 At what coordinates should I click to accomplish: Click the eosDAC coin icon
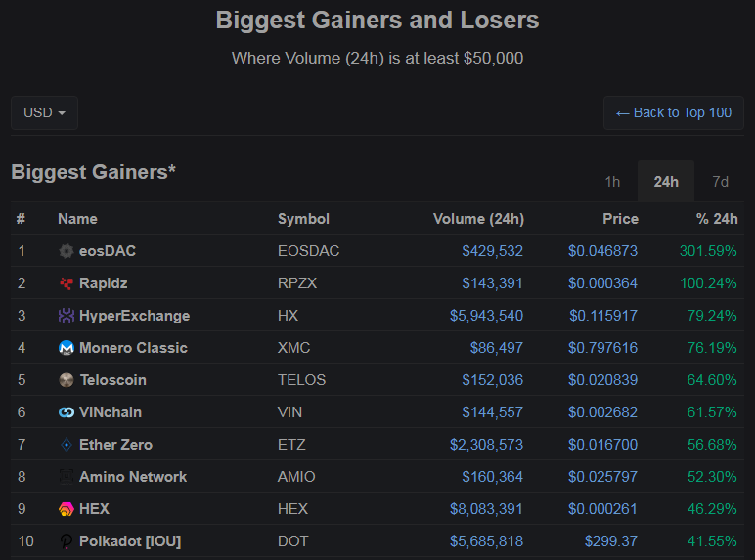pyautogui.click(x=66, y=251)
